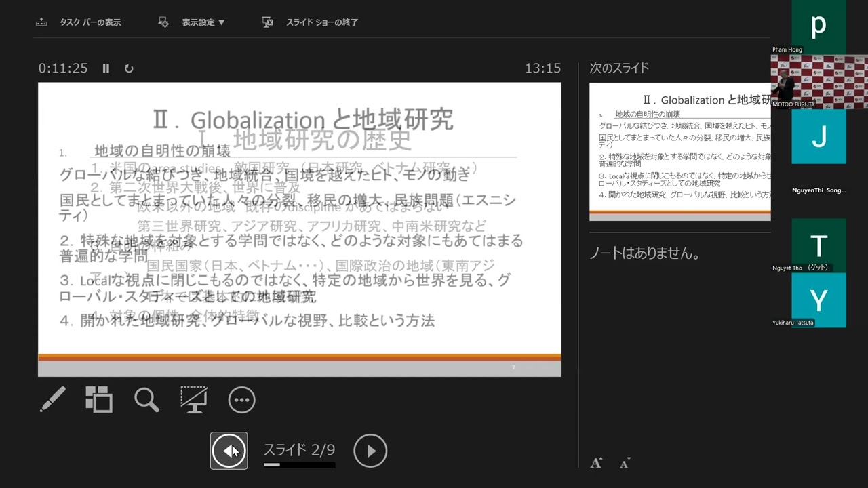Expand the 表示設定 dropdown

pyautogui.click(x=203, y=22)
